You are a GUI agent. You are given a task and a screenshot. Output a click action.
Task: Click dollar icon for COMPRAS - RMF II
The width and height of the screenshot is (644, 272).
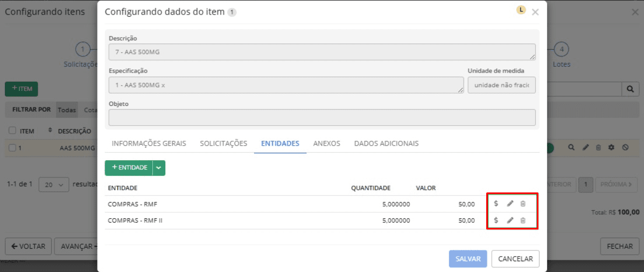496,220
